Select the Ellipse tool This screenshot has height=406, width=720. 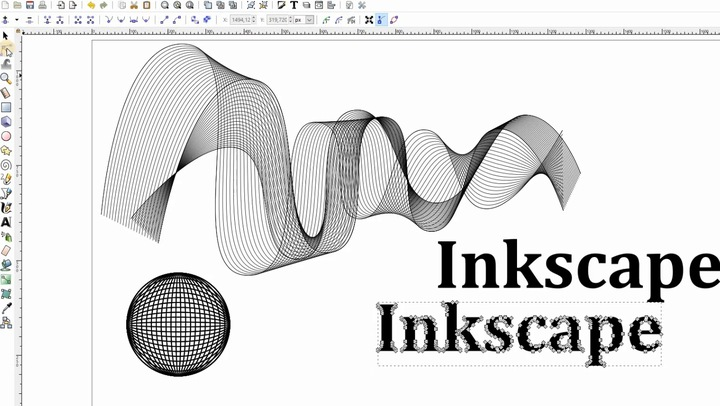[x=6, y=136]
